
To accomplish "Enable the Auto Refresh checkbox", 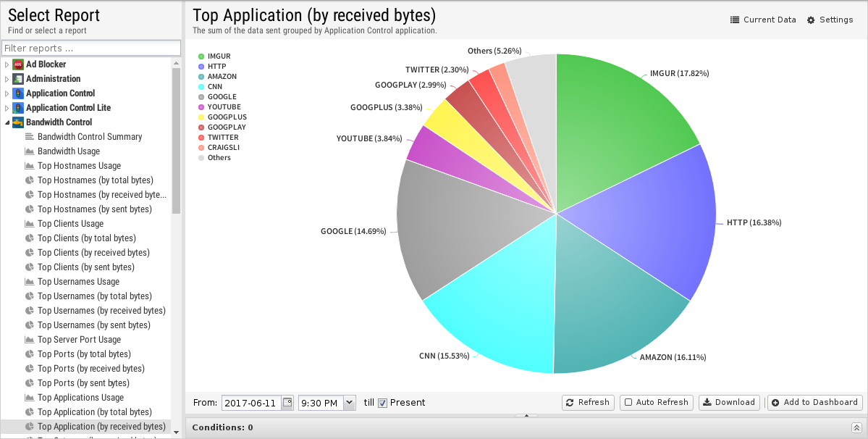I will click(628, 403).
